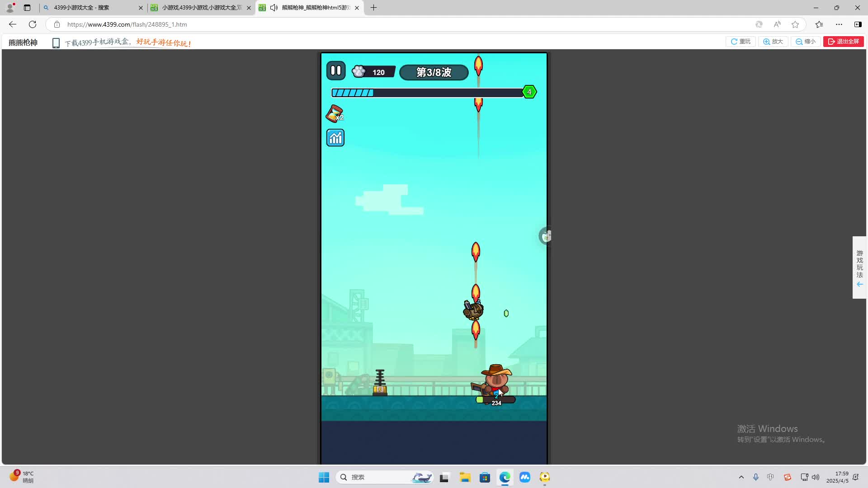Pause the game with pause button
The height and width of the screenshot is (488, 868).
(335, 70)
